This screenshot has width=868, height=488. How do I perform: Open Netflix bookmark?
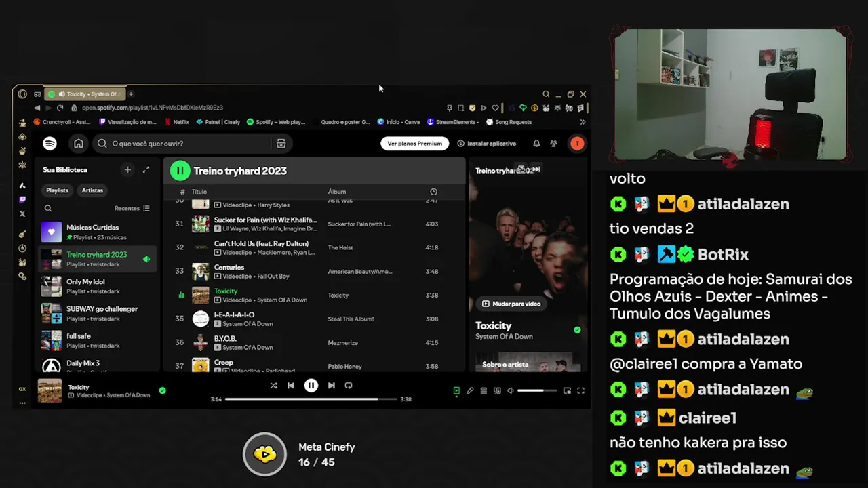pos(177,122)
